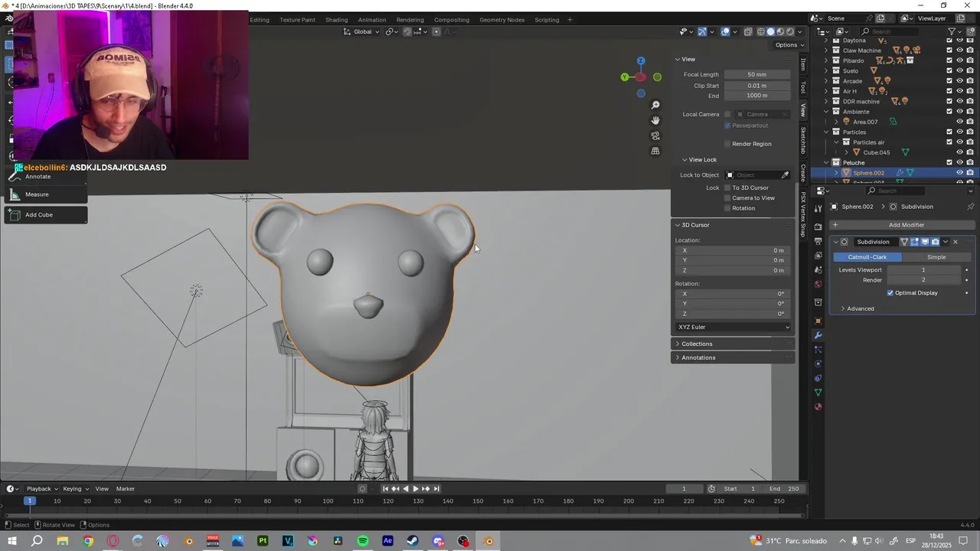Open the Output properties tab icon

[x=818, y=242]
